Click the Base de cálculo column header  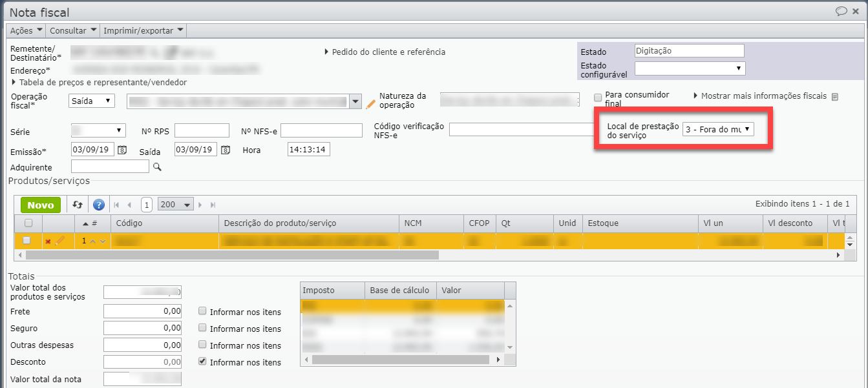(401, 290)
